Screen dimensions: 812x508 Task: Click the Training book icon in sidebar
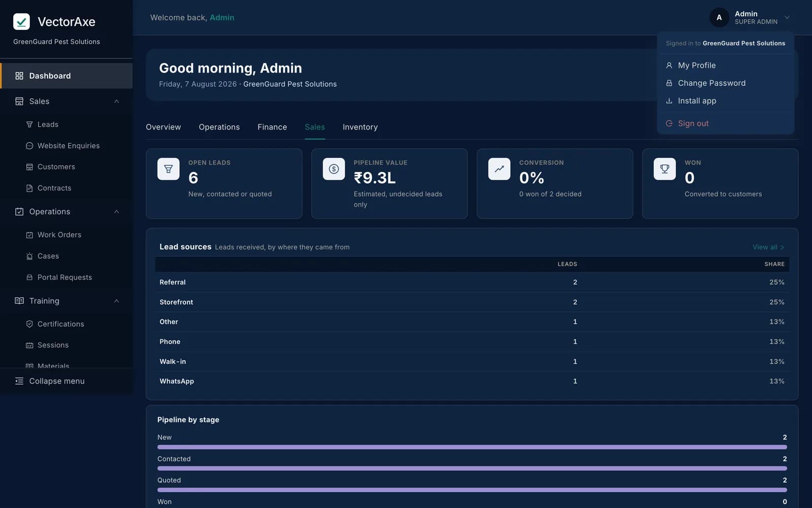click(19, 301)
